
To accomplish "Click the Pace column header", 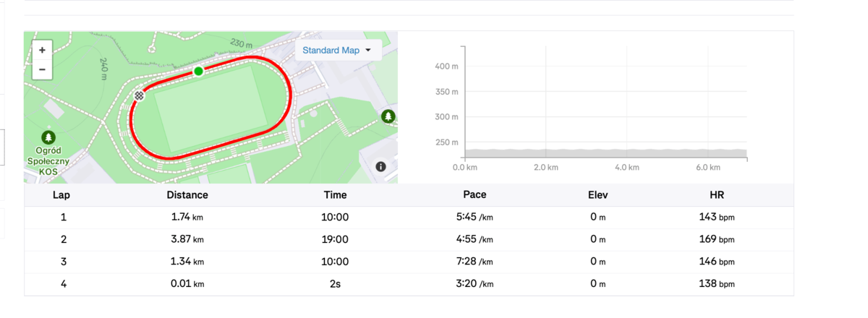I will (475, 194).
